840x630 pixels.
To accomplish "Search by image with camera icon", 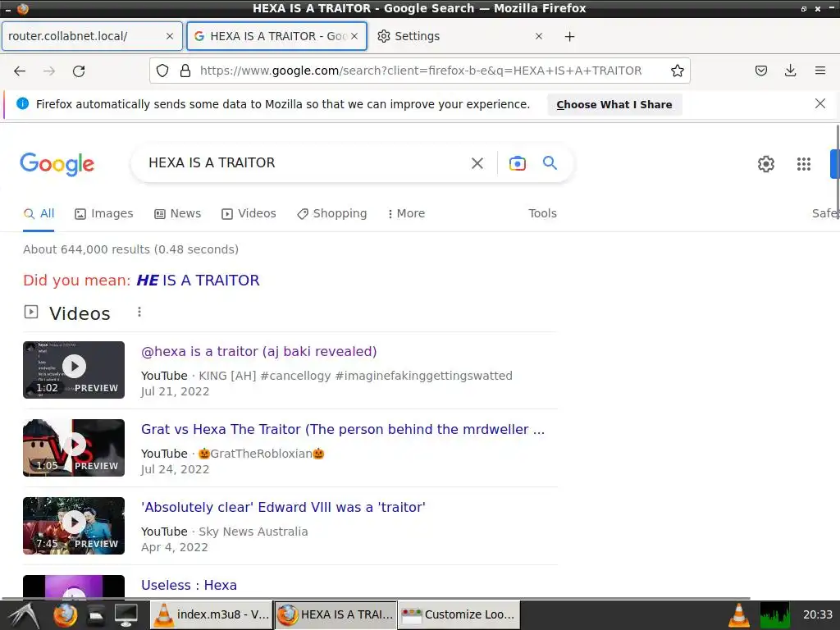I will point(517,163).
